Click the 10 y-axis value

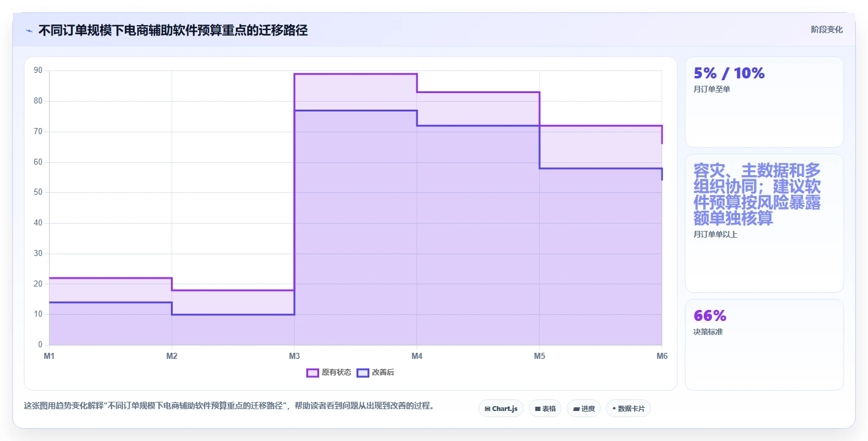[x=38, y=314]
